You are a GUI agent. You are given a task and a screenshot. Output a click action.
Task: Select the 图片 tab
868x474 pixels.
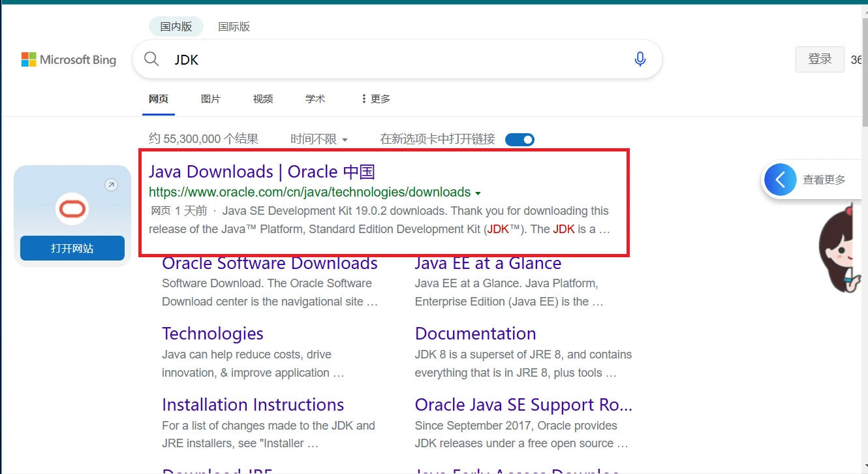[x=211, y=99]
